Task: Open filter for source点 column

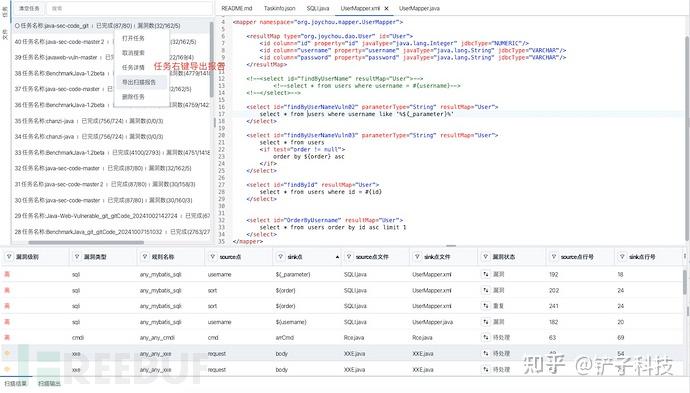Action: pyautogui.click(x=213, y=257)
